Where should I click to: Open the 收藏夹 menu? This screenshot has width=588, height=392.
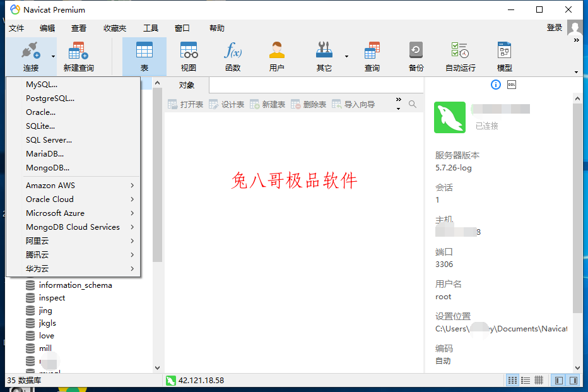[115, 28]
